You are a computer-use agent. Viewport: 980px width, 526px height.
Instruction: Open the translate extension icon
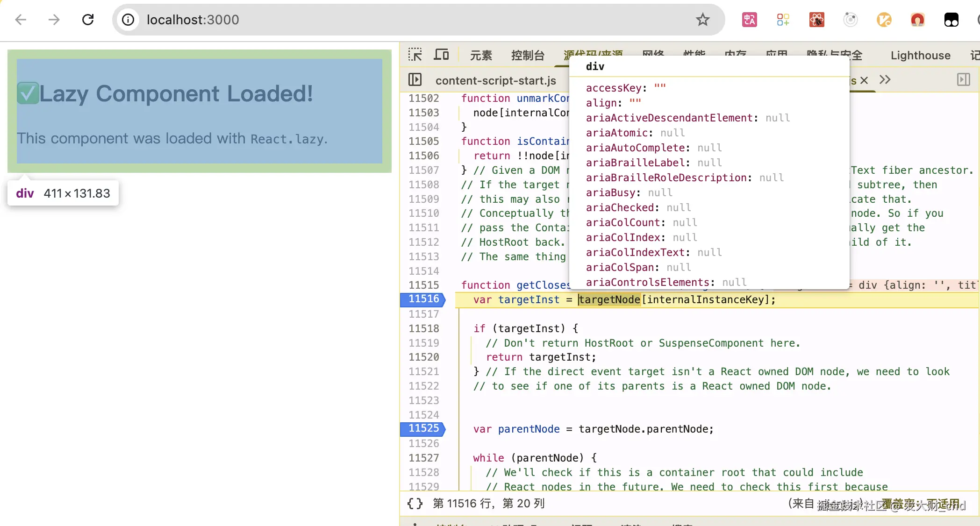(749, 20)
